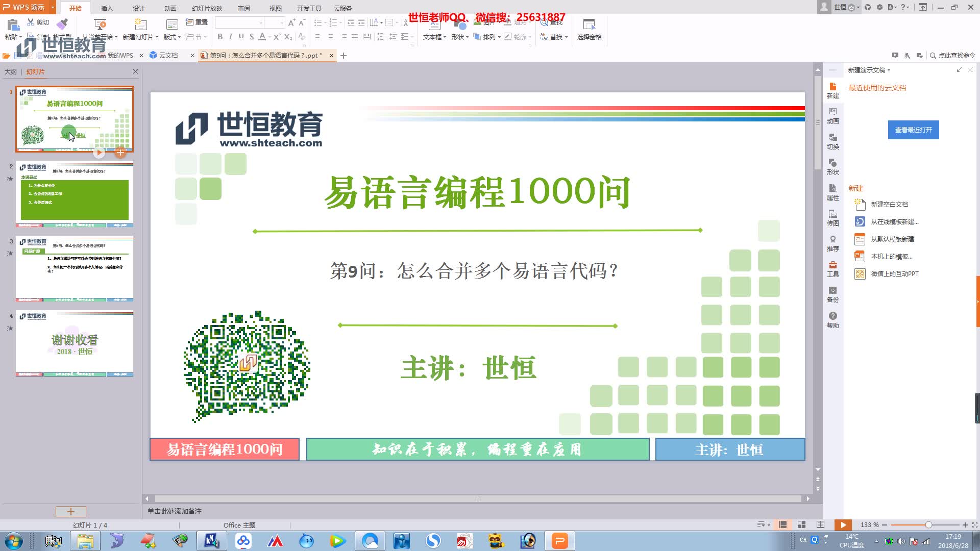
Task: Toggle bold formatting
Action: tap(219, 37)
